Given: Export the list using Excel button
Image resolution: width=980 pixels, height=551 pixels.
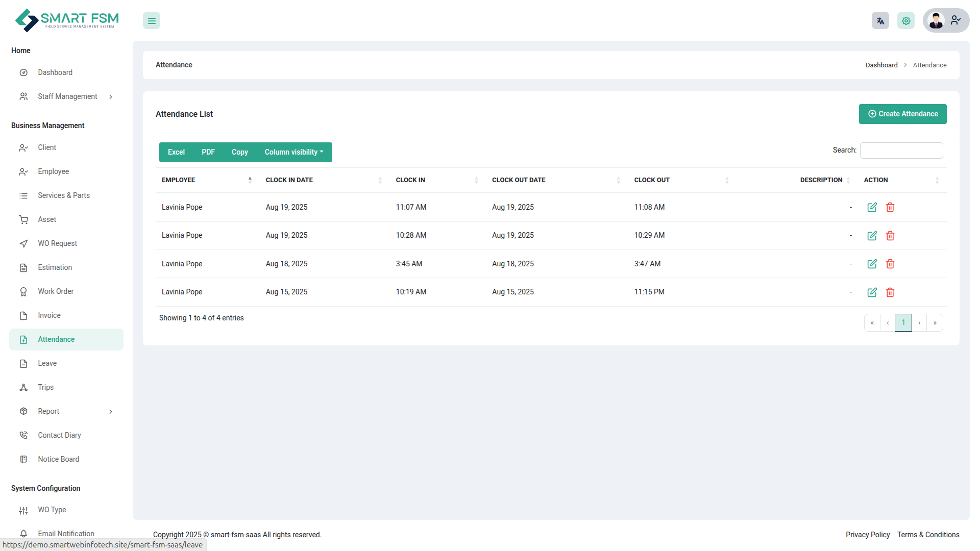Looking at the screenshot, I should [x=176, y=153].
